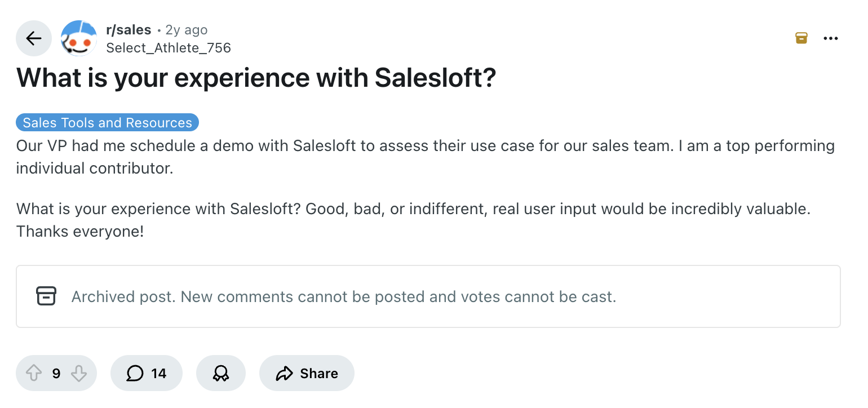Open the Sales Tools and Resources flair
This screenshot has width=868, height=408.
(x=107, y=122)
